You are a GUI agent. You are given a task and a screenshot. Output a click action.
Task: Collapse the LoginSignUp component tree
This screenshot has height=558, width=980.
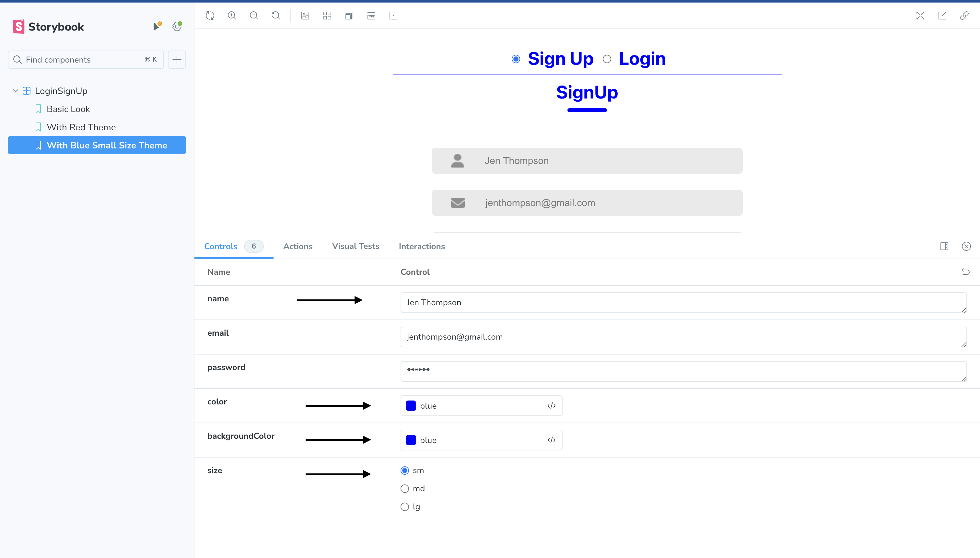[x=16, y=91]
